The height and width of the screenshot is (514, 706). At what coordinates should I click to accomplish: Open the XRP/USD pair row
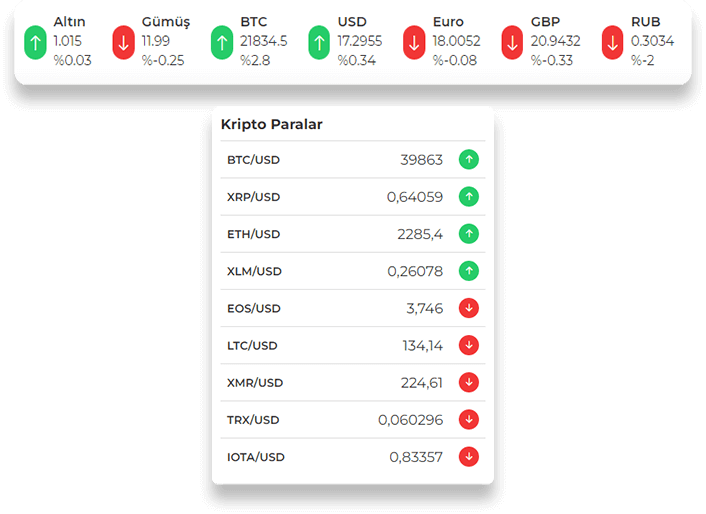pyautogui.click(x=253, y=197)
